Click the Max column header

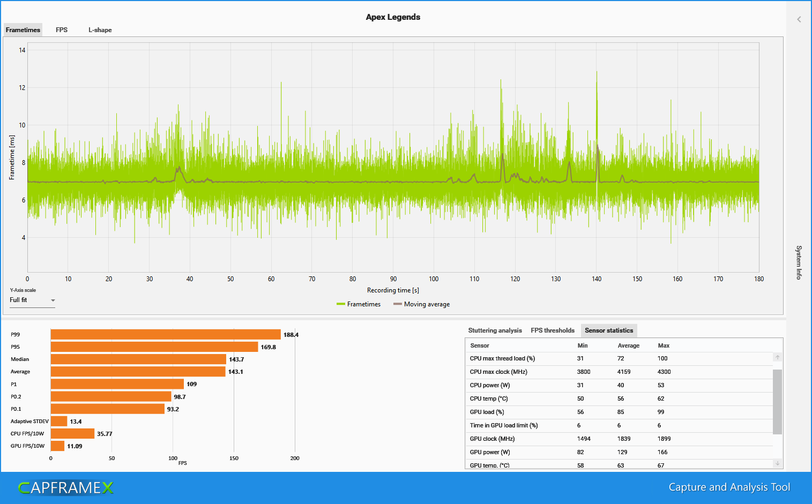(664, 345)
